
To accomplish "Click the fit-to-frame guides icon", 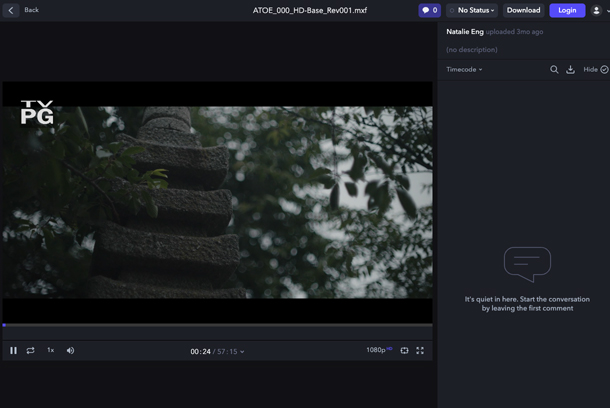I will [405, 350].
